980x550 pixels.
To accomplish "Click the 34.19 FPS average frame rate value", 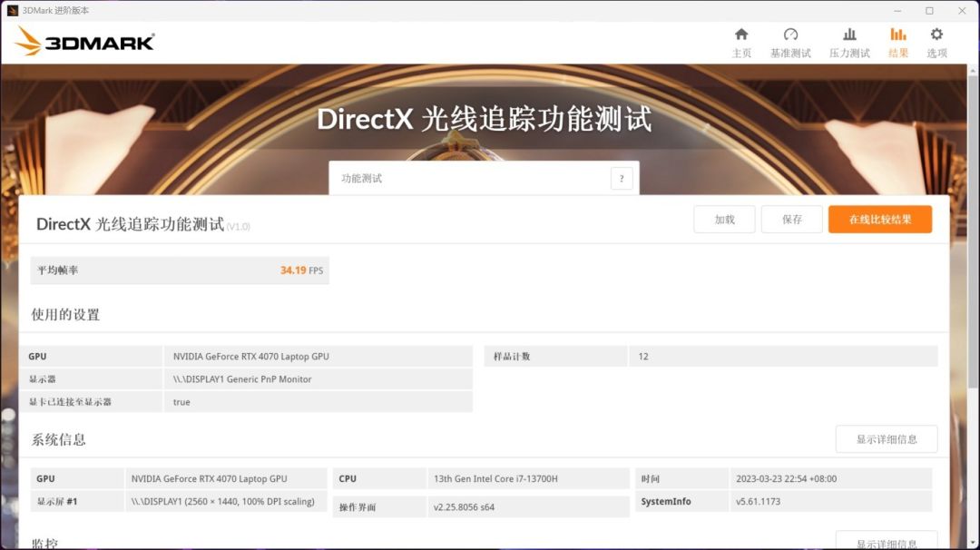I will coord(301,270).
